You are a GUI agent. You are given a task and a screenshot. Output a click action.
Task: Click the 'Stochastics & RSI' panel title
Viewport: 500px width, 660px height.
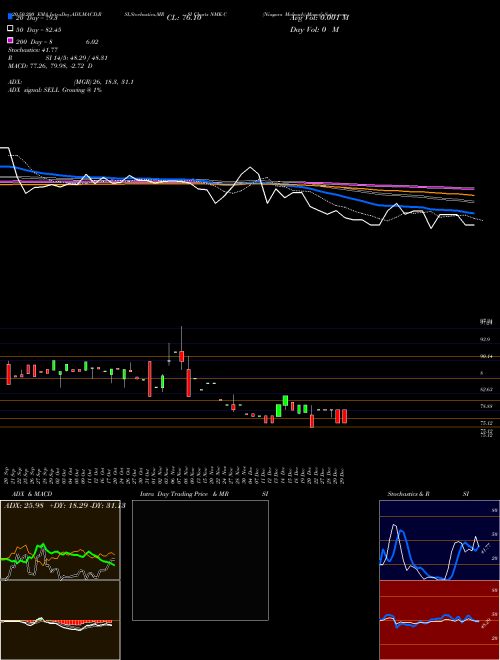428,494
